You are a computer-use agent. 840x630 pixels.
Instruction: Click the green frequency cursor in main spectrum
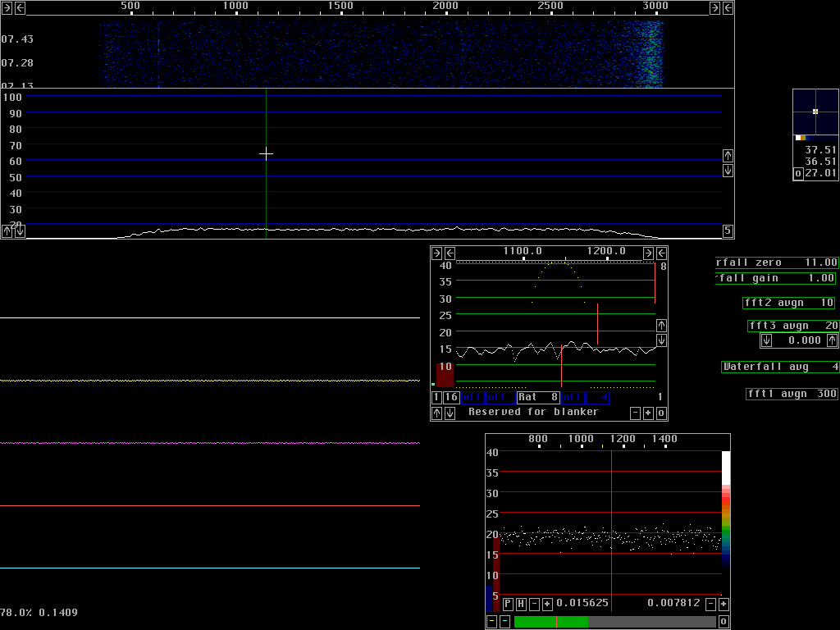(267, 163)
